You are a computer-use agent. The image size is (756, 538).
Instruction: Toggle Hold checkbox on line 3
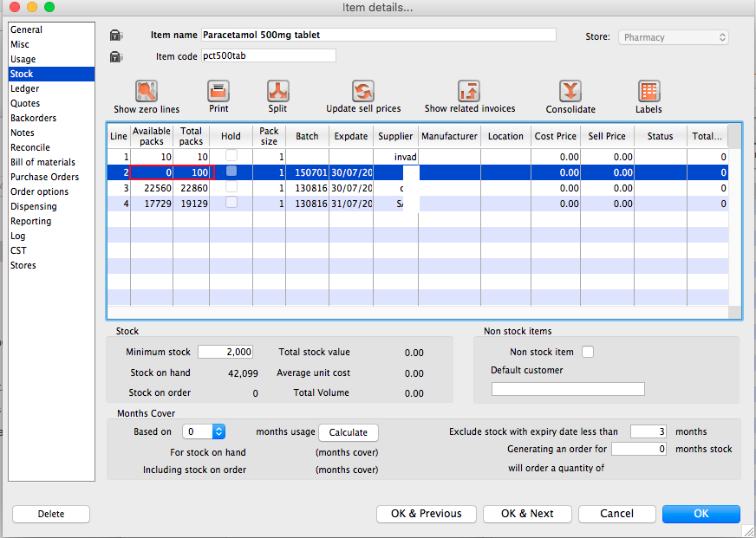coord(231,187)
